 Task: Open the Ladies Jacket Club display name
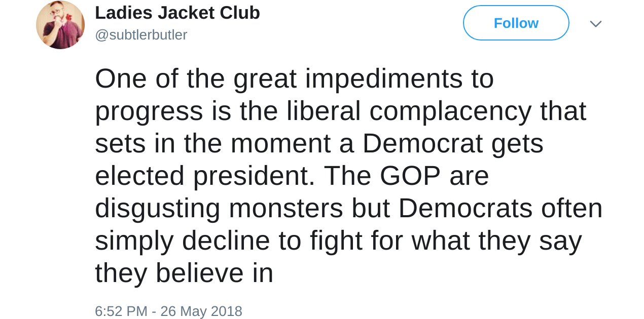177,13
